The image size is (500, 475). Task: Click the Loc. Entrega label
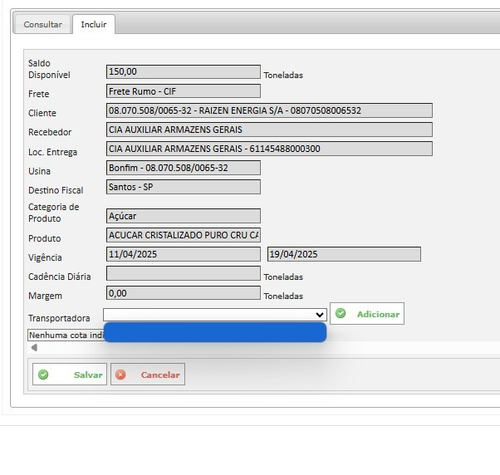point(53,152)
